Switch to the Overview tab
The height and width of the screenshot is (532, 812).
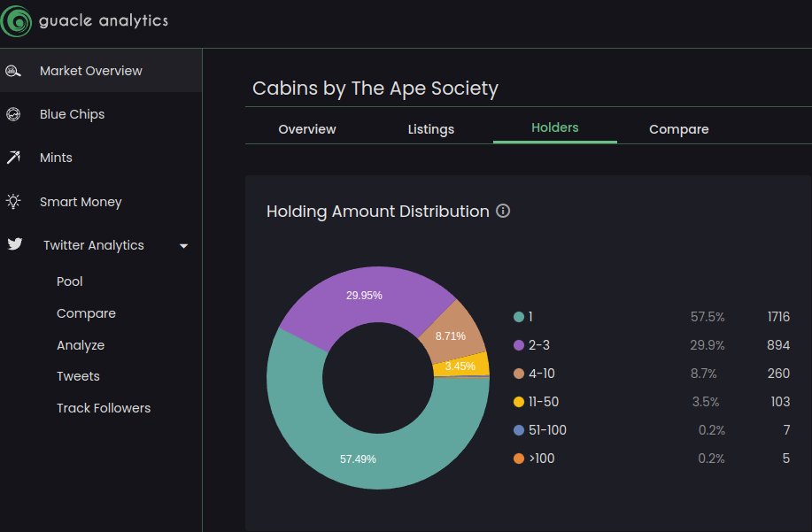tap(307, 129)
